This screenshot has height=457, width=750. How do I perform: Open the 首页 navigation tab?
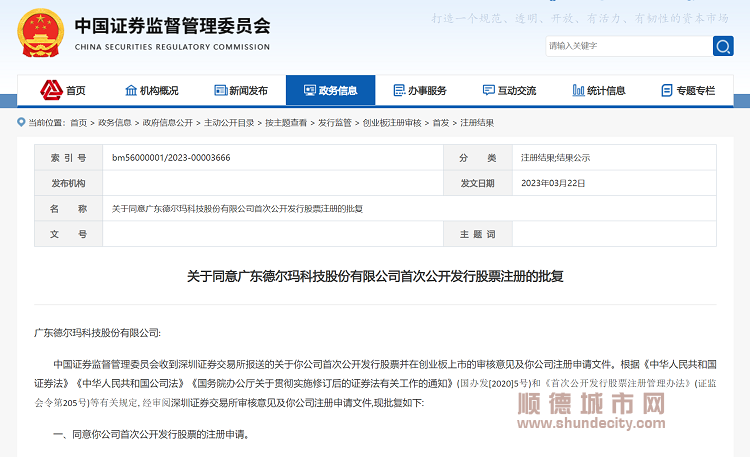[x=63, y=90]
